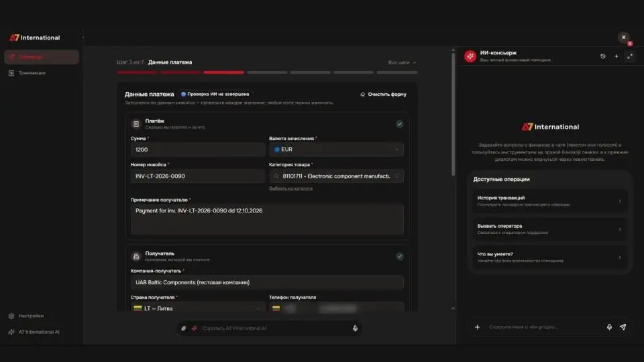
Task: Open the Валюта зачисления EUR dropdown
Action: pos(336,149)
